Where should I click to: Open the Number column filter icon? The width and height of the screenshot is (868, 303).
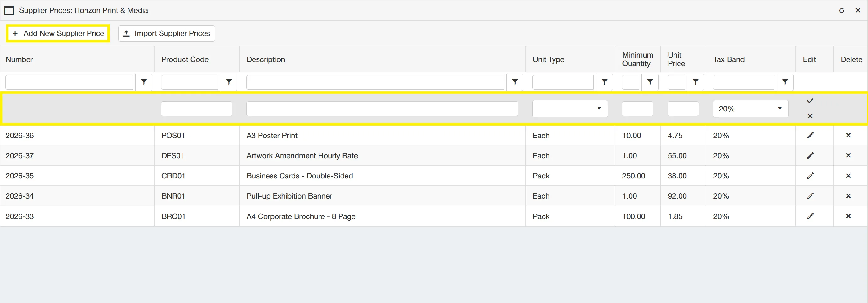(144, 82)
